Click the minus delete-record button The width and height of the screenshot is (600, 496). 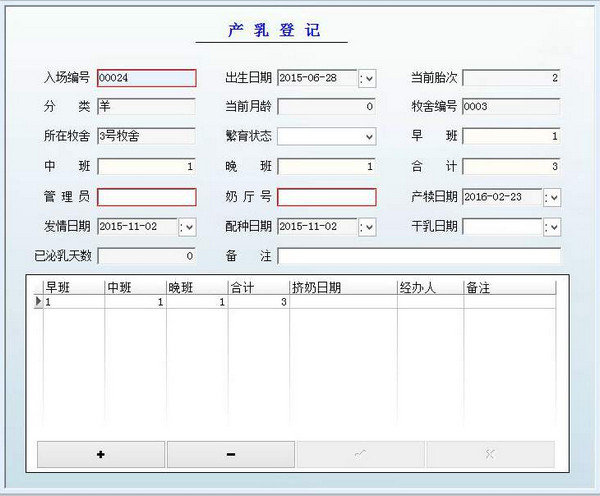point(231,454)
